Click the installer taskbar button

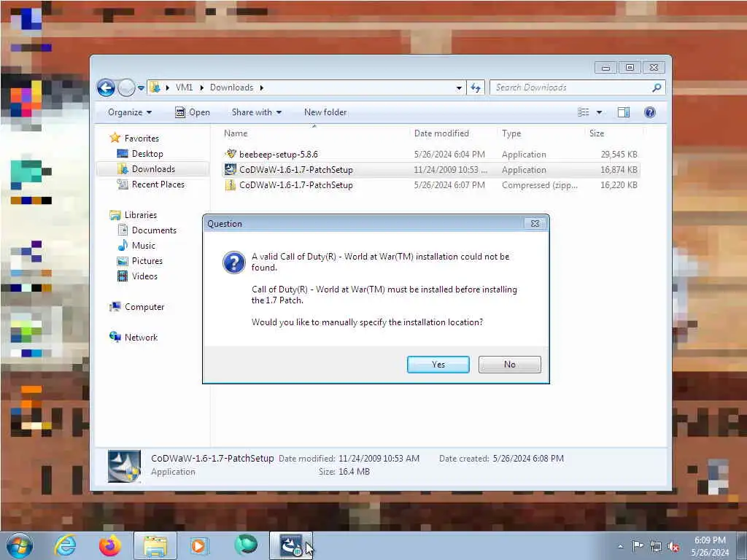[x=291, y=545]
